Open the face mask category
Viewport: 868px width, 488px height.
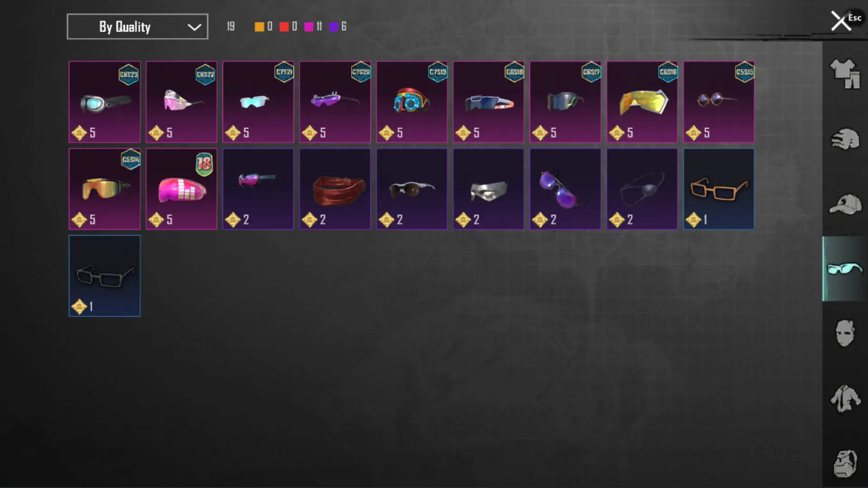point(845,333)
